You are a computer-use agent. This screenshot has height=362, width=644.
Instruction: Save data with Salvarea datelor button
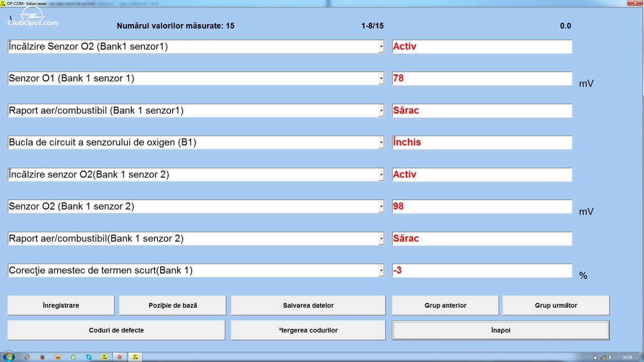click(308, 305)
